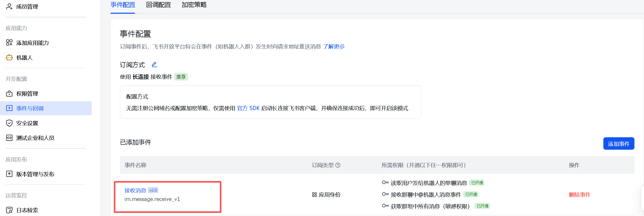Click the 事件名称 column header

(x=135, y=165)
